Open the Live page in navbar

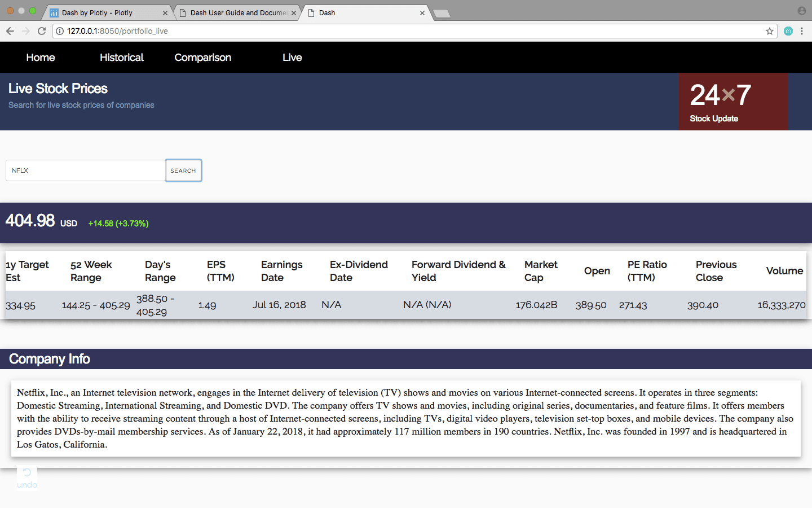pos(292,58)
